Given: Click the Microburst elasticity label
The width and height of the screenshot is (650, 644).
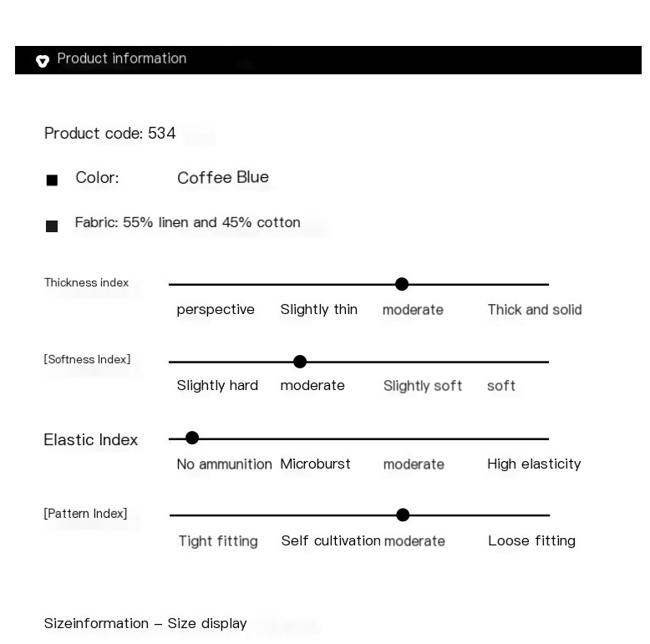Looking at the screenshot, I should coord(315,464).
